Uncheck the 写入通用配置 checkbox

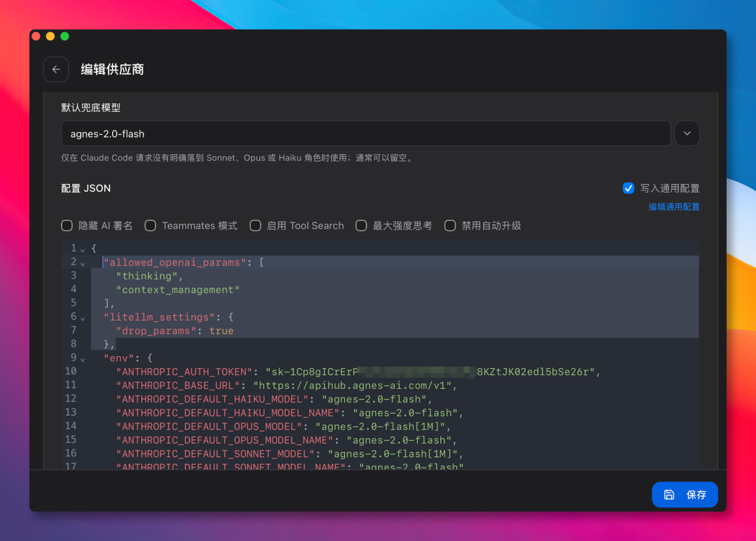pyautogui.click(x=628, y=188)
